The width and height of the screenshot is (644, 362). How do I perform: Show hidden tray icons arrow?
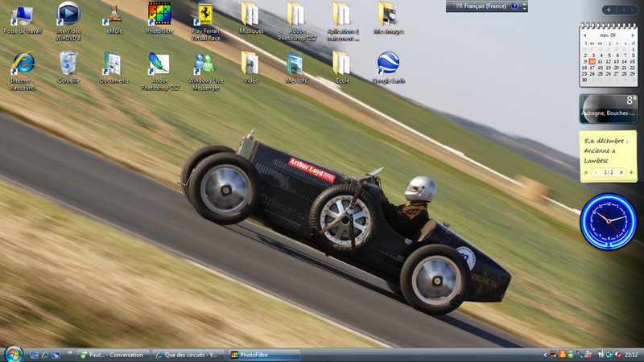point(545,355)
